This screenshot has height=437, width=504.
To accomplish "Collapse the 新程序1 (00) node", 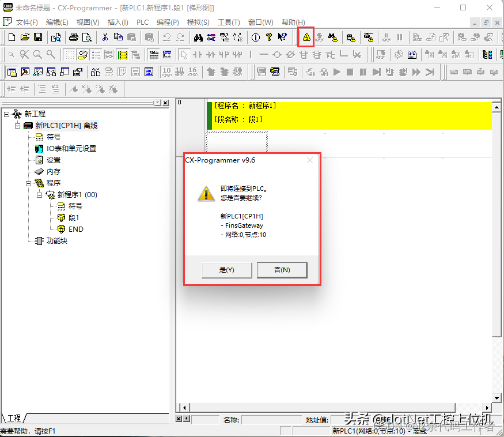I will (x=39, y=195).
